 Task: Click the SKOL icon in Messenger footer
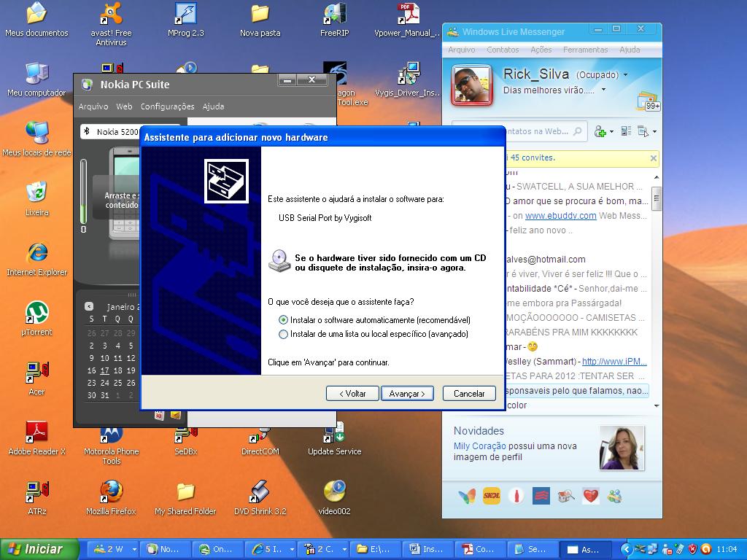point(492,496)
